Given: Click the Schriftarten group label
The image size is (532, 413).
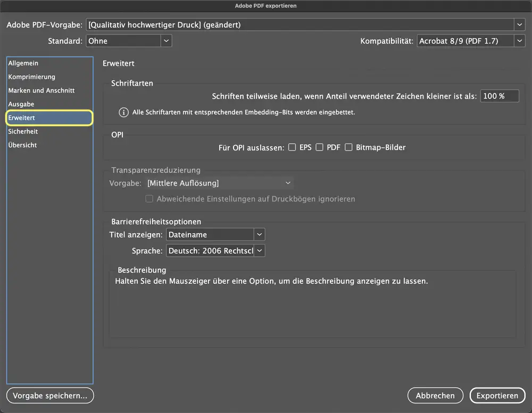Looking at the screenshot, I should [132, 83].
